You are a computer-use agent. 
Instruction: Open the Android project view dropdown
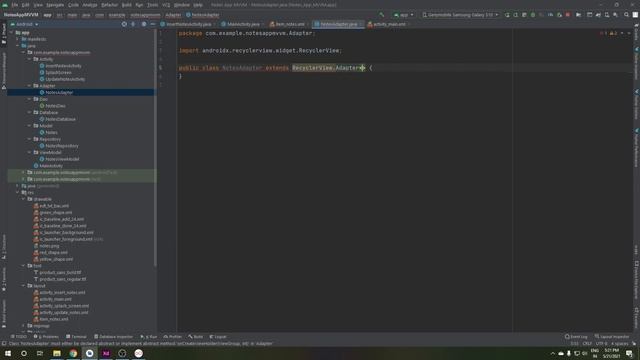pos(24,24)
